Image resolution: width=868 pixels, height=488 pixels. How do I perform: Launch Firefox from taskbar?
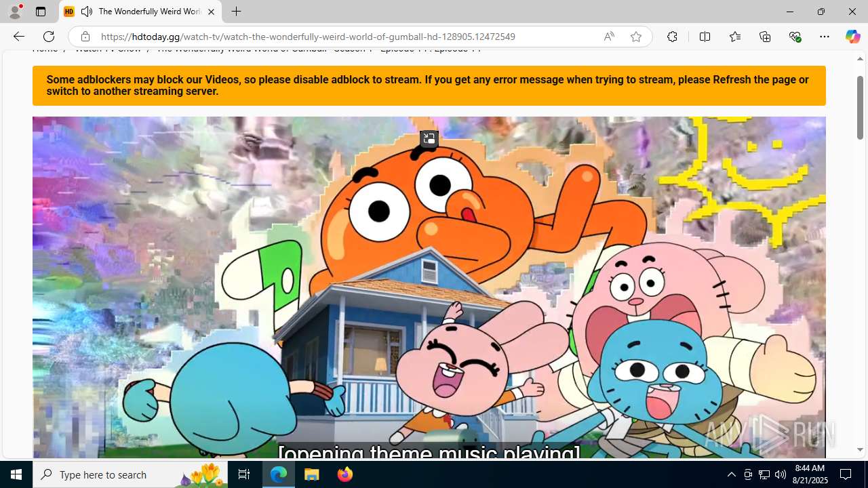pos(345,474)
